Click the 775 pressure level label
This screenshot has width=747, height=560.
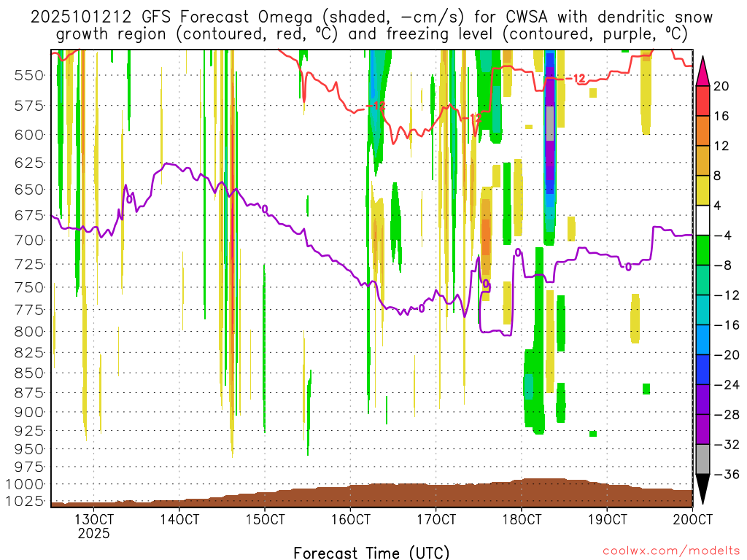tap(29, 309)
